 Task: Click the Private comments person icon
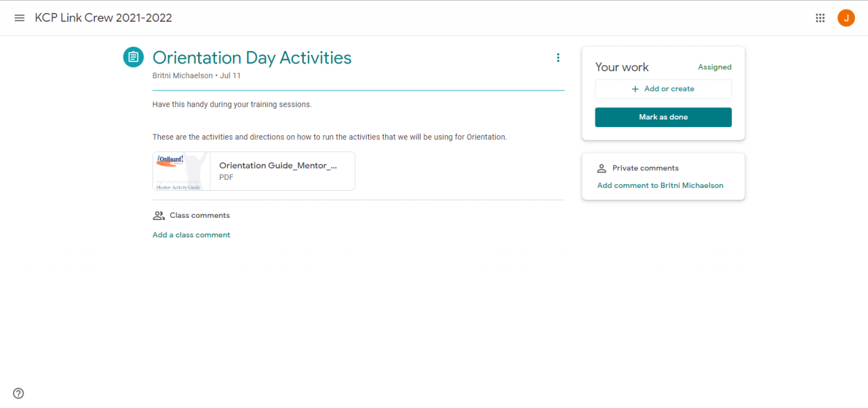[601, 168]
